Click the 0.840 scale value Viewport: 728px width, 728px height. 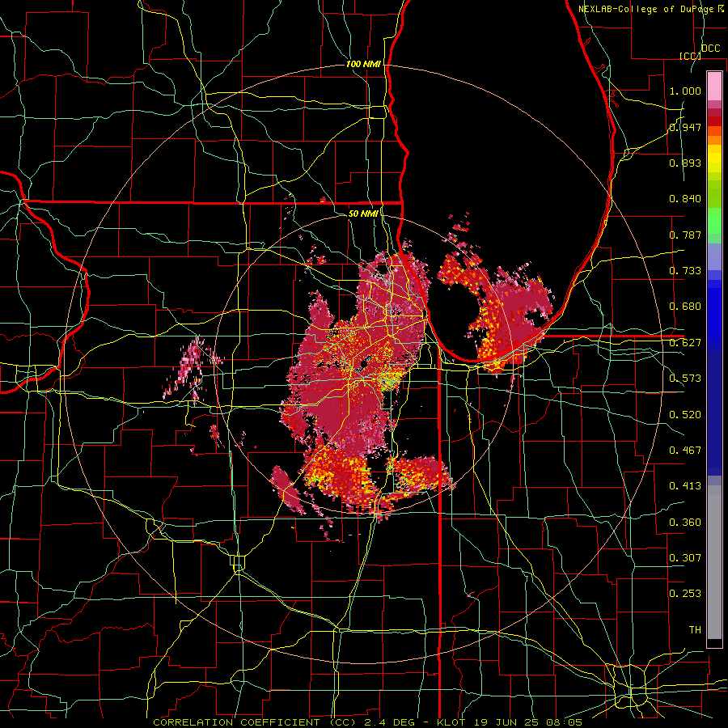coord(685,199)
